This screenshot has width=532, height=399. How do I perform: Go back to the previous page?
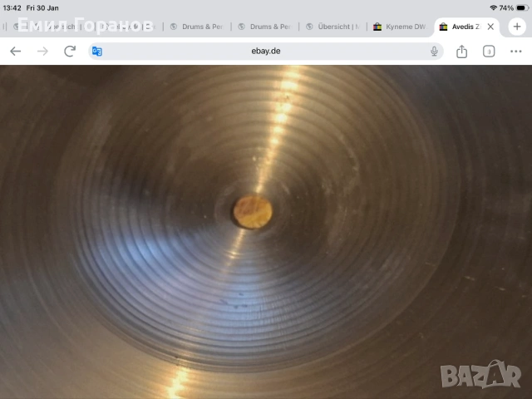tap(16, 52)
